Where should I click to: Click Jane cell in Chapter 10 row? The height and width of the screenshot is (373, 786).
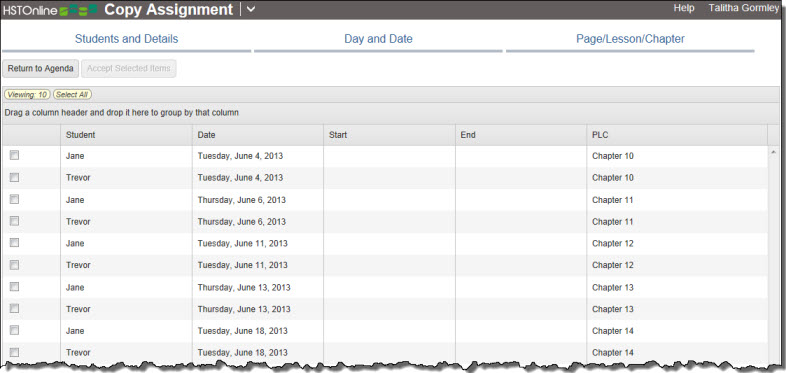[x=126, y=156]
